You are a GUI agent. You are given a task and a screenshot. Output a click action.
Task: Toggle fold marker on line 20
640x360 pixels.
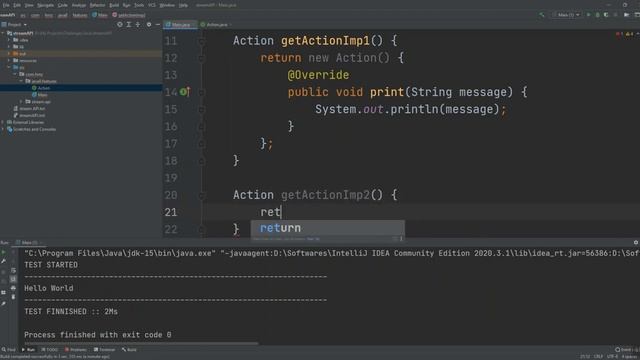(x=201, y=195)
